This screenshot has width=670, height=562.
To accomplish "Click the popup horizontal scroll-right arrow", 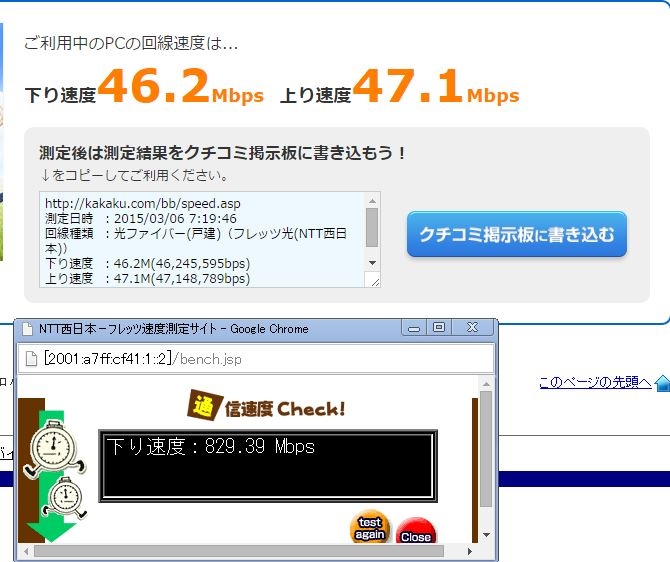I will click(470, 551).
